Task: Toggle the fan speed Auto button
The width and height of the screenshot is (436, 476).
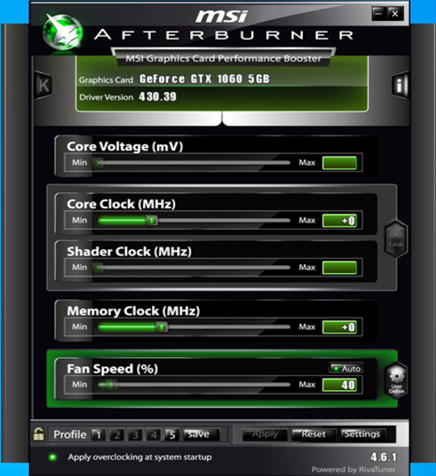Action: 346,368
